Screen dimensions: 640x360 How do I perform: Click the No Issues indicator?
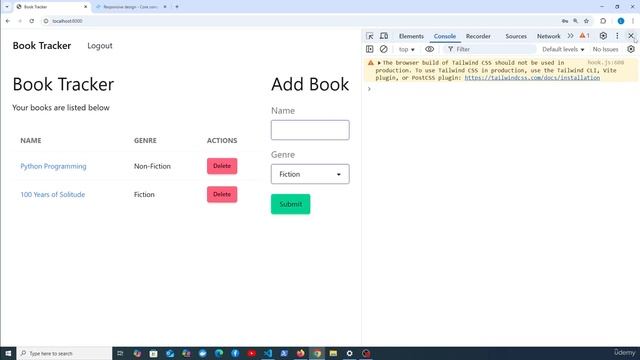[x=605, y=49]
